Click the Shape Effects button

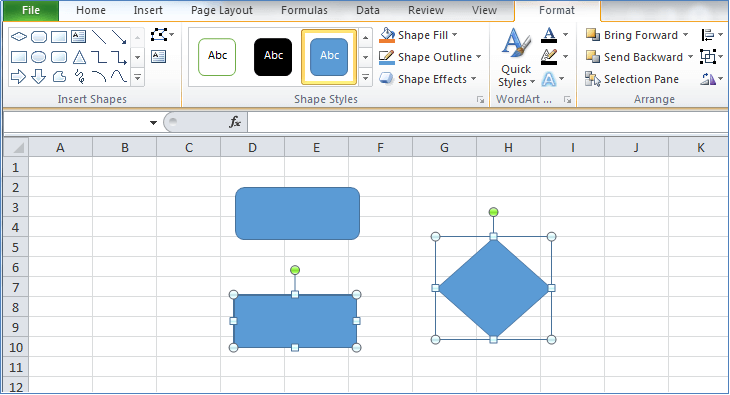pyautogui.click(x=423, y=79)
